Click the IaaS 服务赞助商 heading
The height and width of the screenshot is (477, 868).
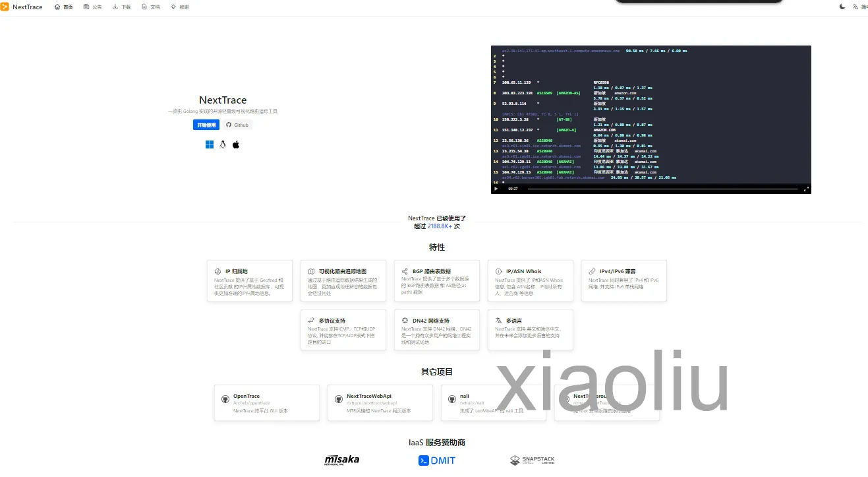click(437, 442)
